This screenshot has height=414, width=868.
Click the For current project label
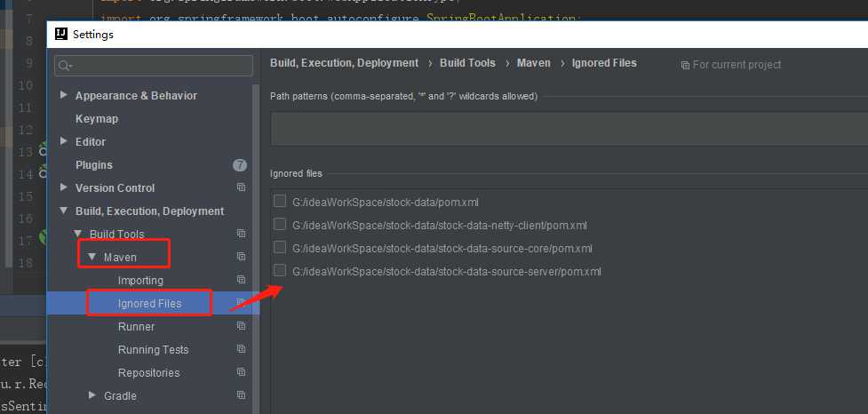737,65
